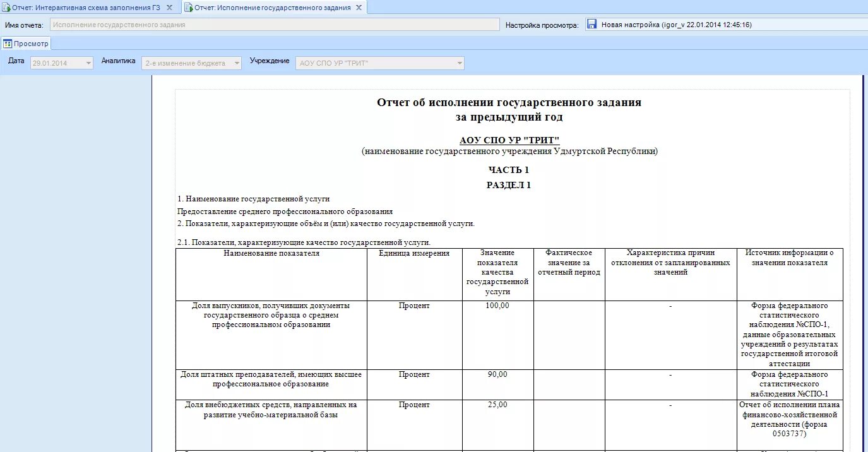Click report title Отчет об исполнении государственного задания
868x452 pixels.
pos(509,102)
